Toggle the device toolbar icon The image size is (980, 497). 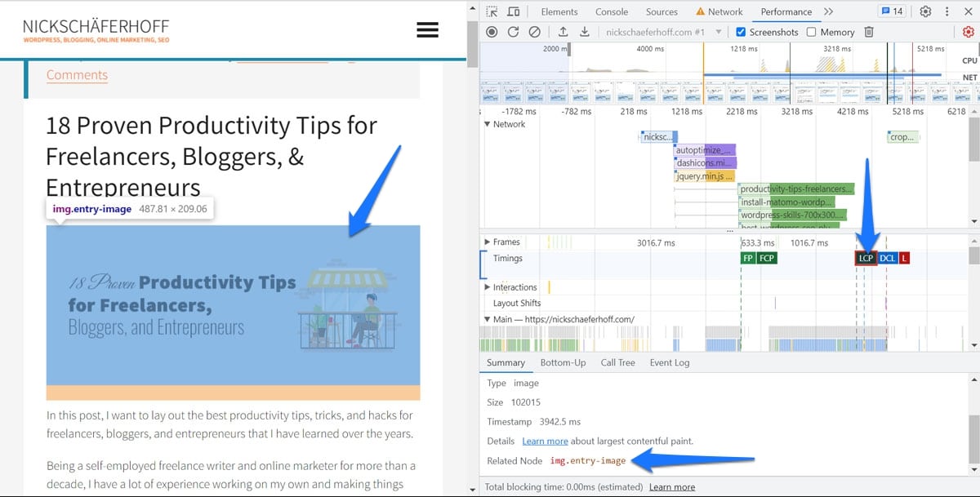tap(514, 11)
